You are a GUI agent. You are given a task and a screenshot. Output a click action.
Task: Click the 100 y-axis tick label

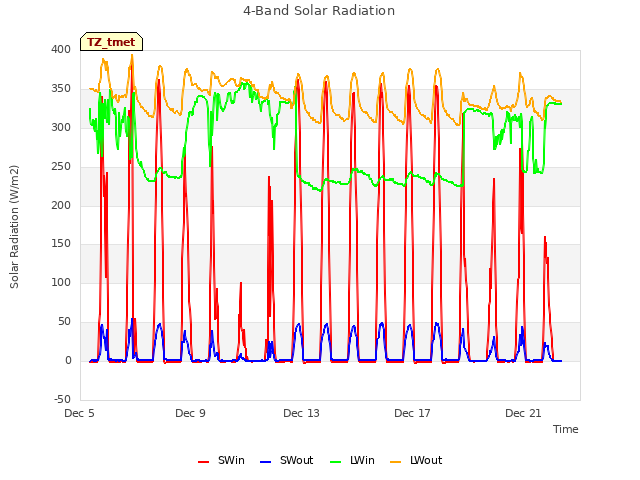[x=61, y=282]
